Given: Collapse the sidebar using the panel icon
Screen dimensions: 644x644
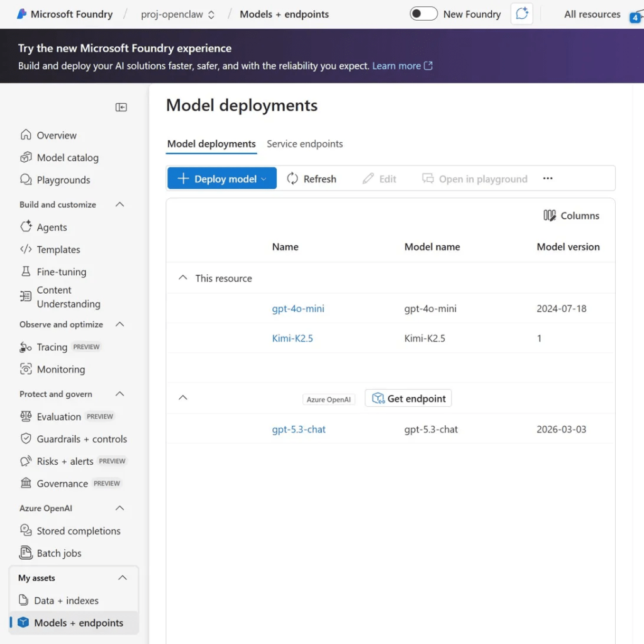Looking at the screenshot, I should click(121, 108).
